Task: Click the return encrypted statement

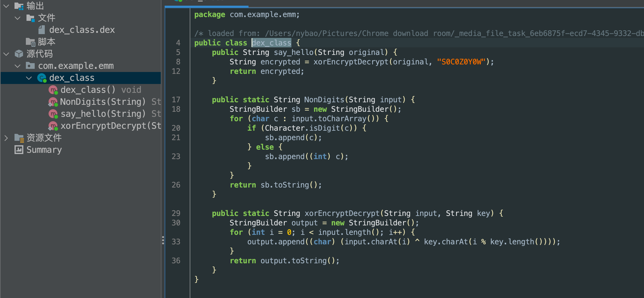Action: point(267,71)
